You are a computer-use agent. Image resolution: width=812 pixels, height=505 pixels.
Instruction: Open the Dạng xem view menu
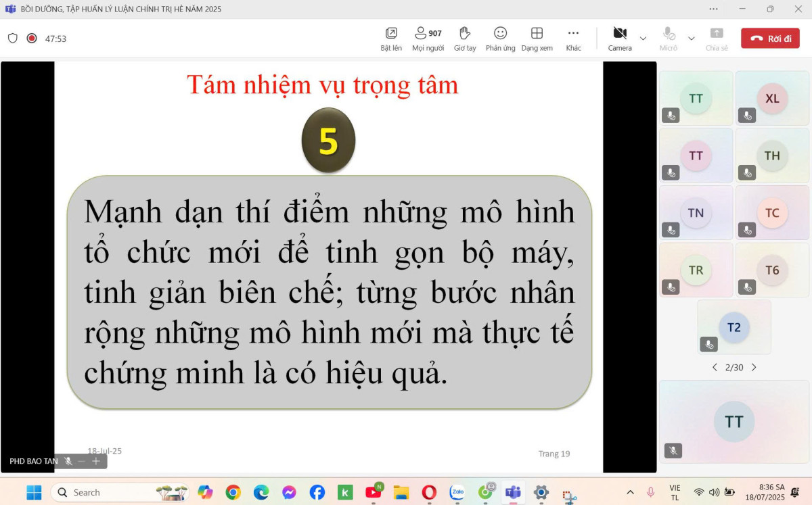[537, 38]
